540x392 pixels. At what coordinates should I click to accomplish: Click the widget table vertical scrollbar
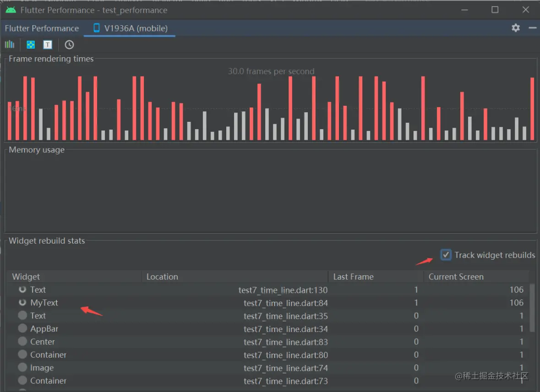tap(532, 308)
